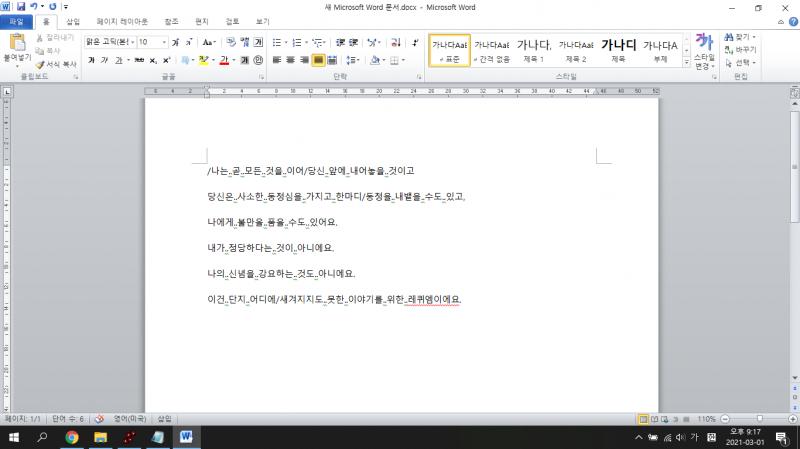Apply the 부제 (Subtitle) style
Viewport: 800px width, 449px height.
point(660,51)
